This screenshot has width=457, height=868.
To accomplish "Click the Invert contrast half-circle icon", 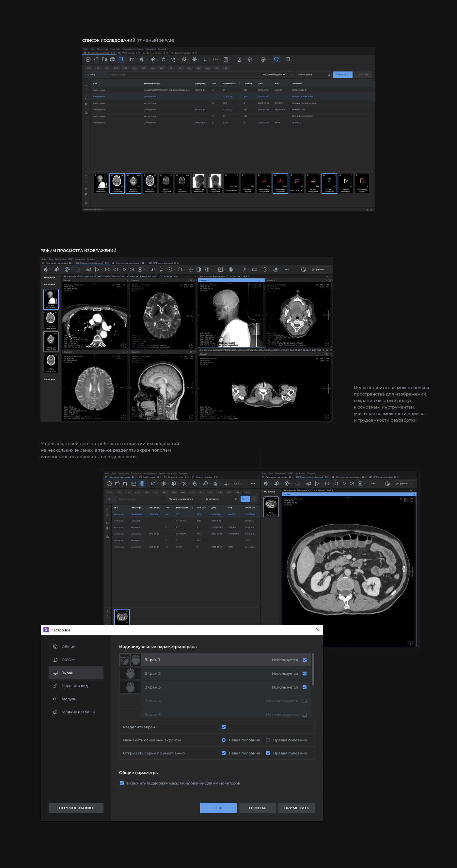I will (199, 270).
